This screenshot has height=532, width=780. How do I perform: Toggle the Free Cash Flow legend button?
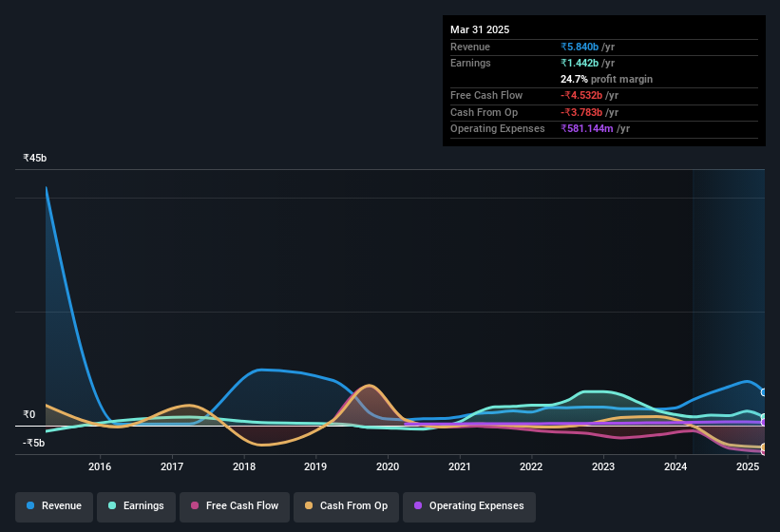235,506
